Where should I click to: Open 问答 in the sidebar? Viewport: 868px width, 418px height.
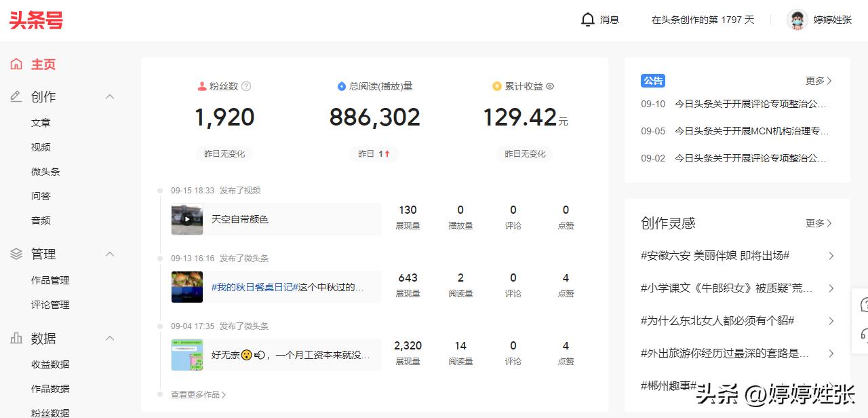[x=41, y=196]
